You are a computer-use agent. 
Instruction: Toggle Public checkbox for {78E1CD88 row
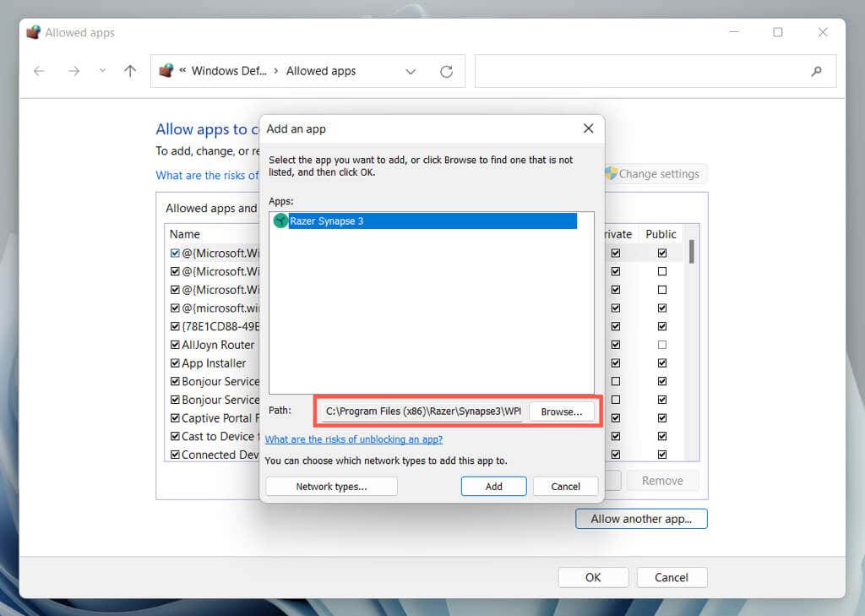pyautogui.click(x=662, y=326)
